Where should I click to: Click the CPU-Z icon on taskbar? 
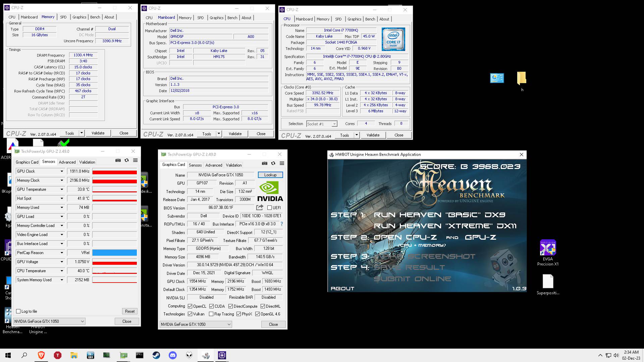(x=222, y=355)
